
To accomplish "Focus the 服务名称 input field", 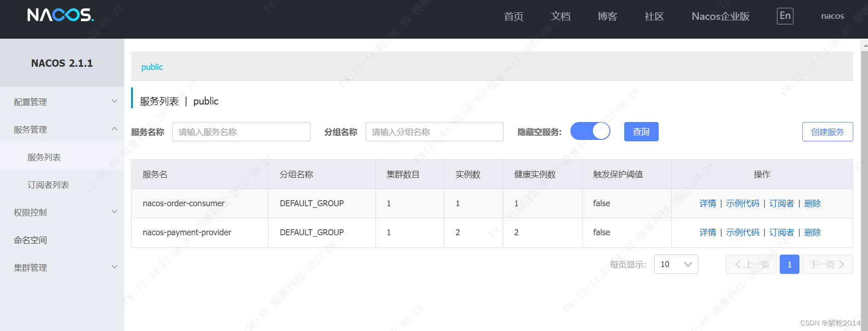I will click(x=241, y=132).
